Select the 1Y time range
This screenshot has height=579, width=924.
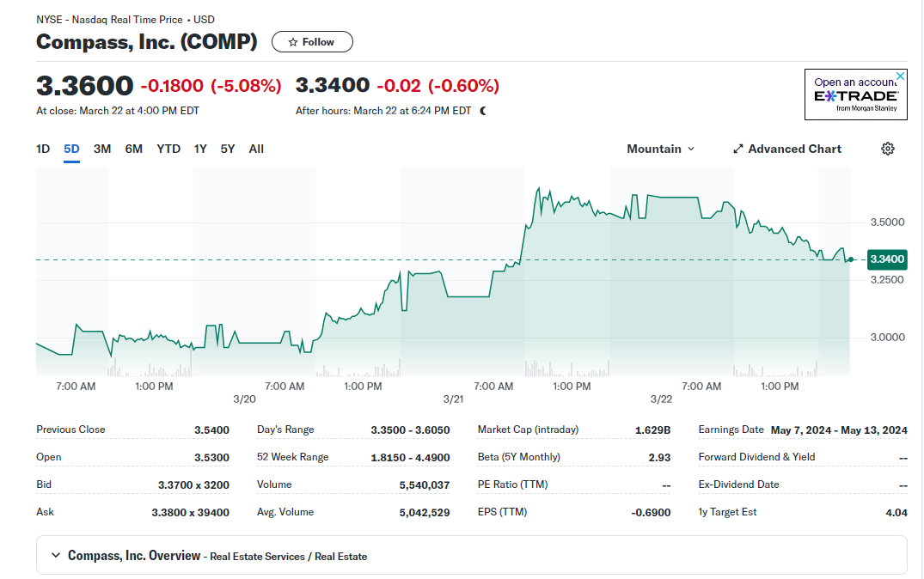[200, 149]
